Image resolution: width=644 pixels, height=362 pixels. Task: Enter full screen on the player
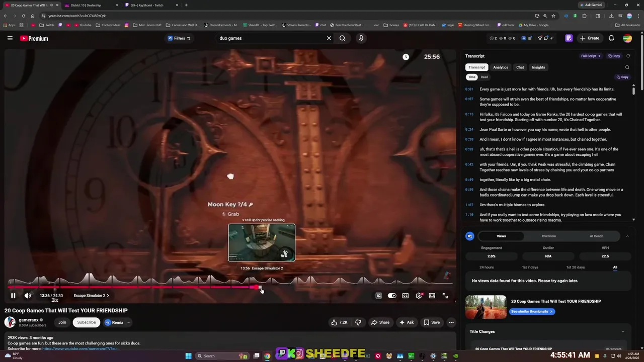pyautogui.click(x=445, y=296)
